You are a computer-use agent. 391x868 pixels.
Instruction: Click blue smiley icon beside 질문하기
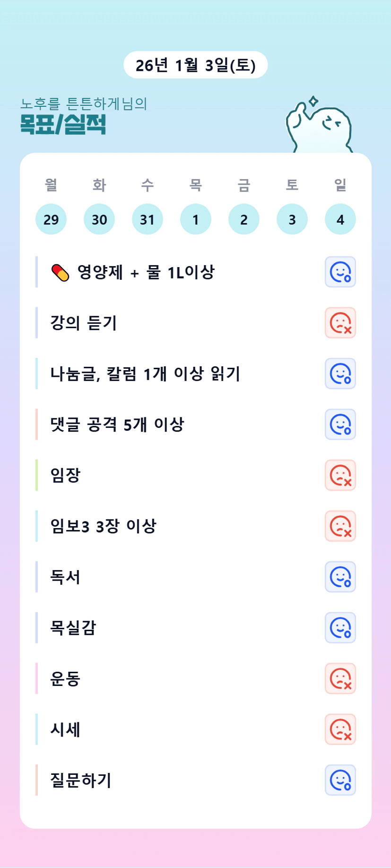(340, 780)
